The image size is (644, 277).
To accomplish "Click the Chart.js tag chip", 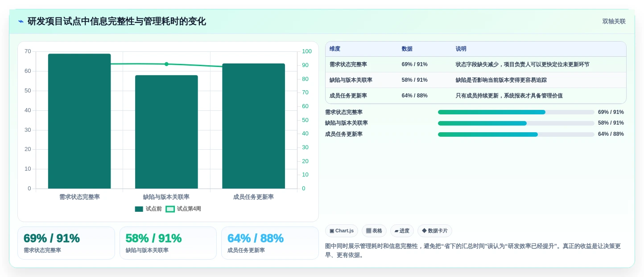I will (342, 231).
